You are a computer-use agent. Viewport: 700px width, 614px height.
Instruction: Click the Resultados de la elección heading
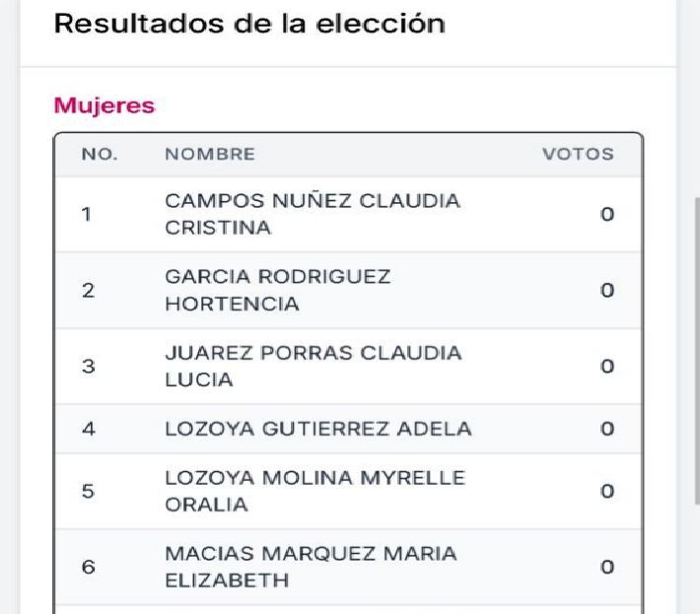(x=249, y=24)
